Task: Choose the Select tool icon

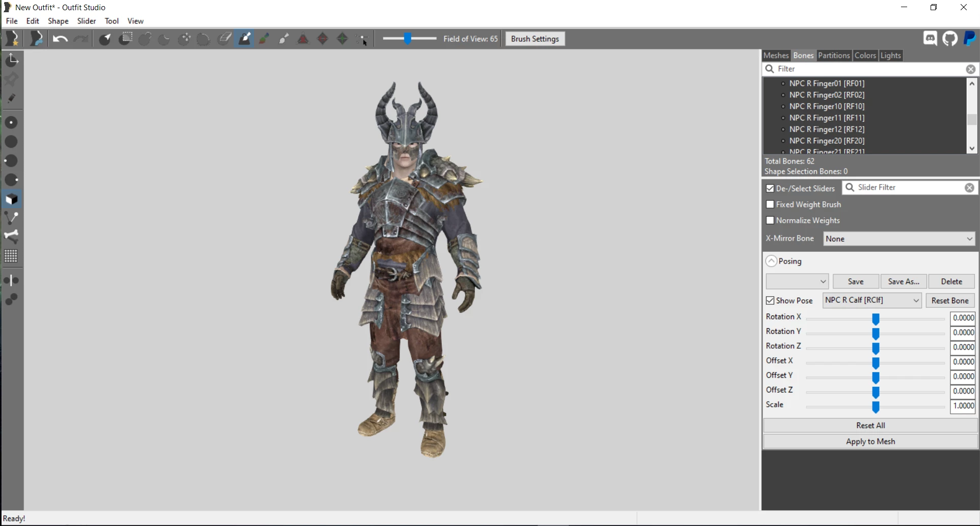Action: [x=105, y=39]
